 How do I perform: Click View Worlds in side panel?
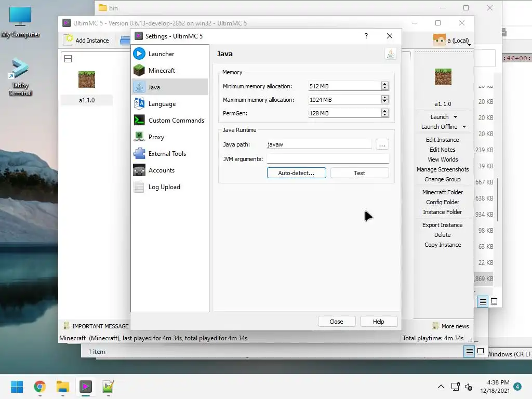pyautogui.click(x=443, y=159)
